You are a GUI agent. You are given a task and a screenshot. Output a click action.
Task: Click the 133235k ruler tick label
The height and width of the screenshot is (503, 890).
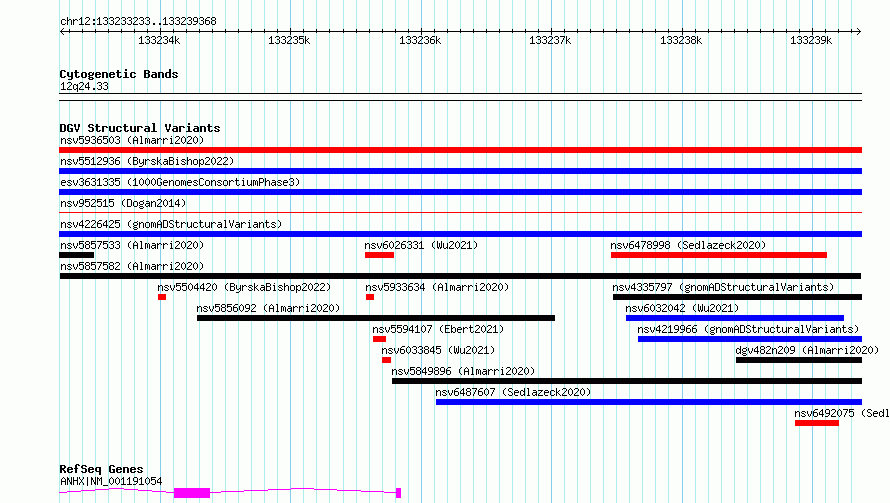[x=289, y=40]
